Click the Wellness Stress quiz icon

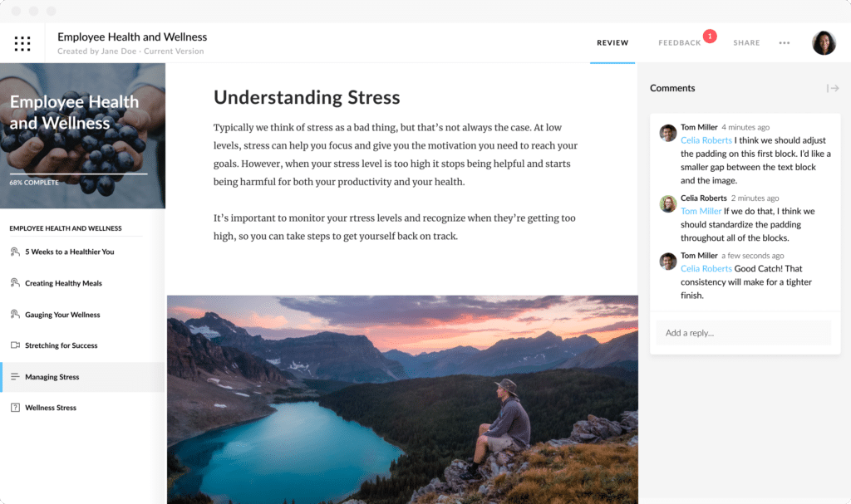15,408
